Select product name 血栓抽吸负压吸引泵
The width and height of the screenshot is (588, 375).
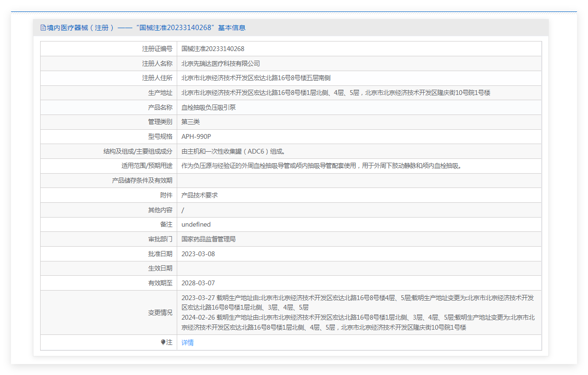coord(208,107)
